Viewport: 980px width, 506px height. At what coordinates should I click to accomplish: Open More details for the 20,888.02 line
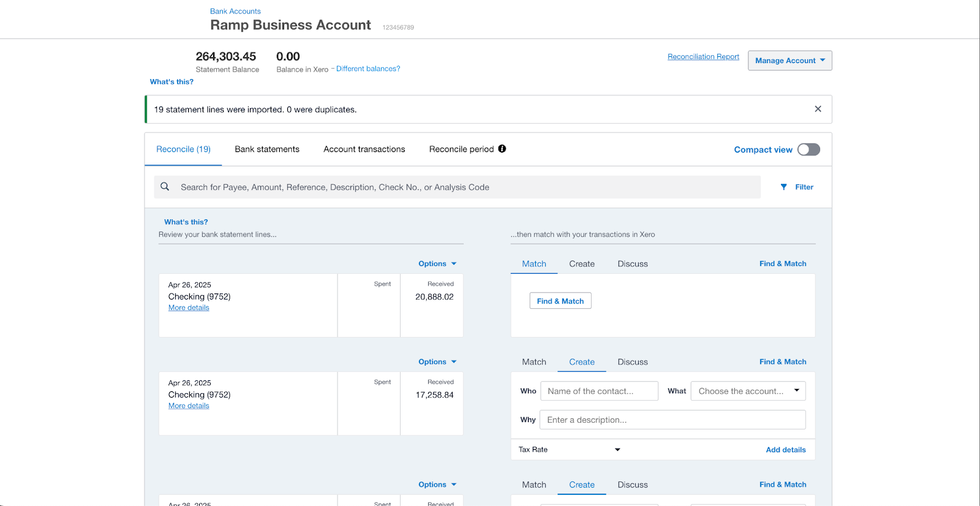coord(189,308)
